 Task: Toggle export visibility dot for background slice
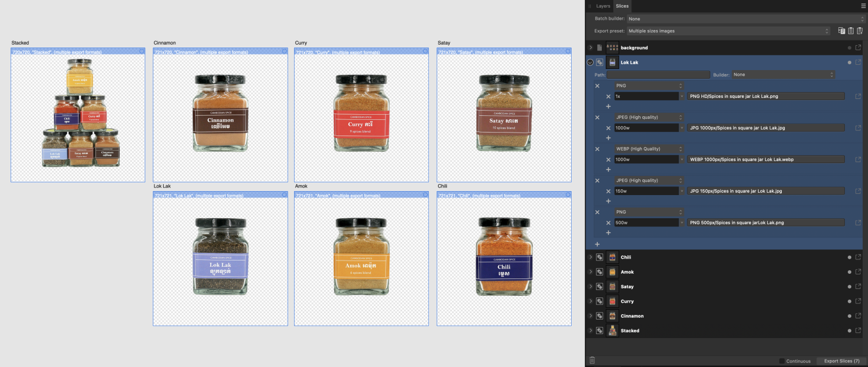[x=849, y=47]
